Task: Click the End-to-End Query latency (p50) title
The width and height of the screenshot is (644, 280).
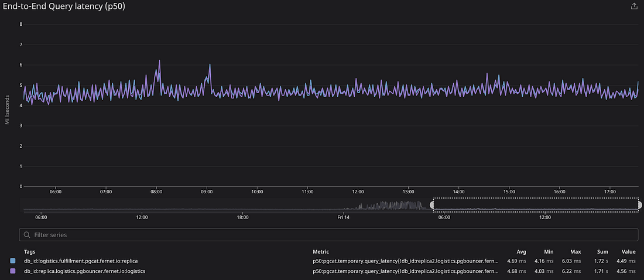Action: 64,7
